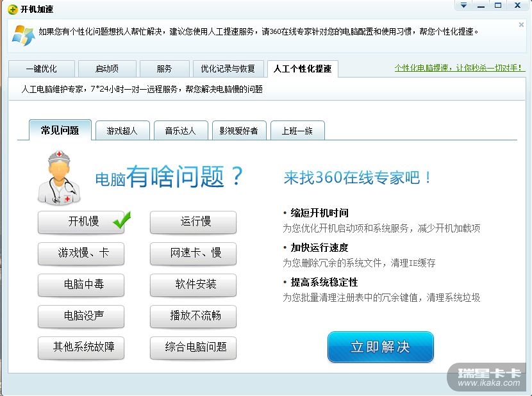The image size is (532, 396).
Task: Open the title bar dropdown menu arrow
Action: tap(463, 5)
